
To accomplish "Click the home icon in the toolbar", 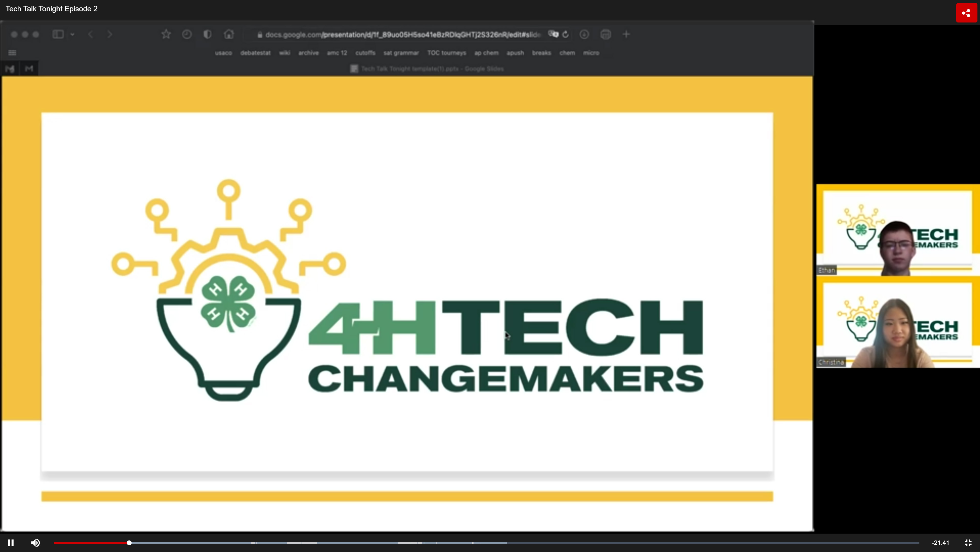I will coord(229,34).
